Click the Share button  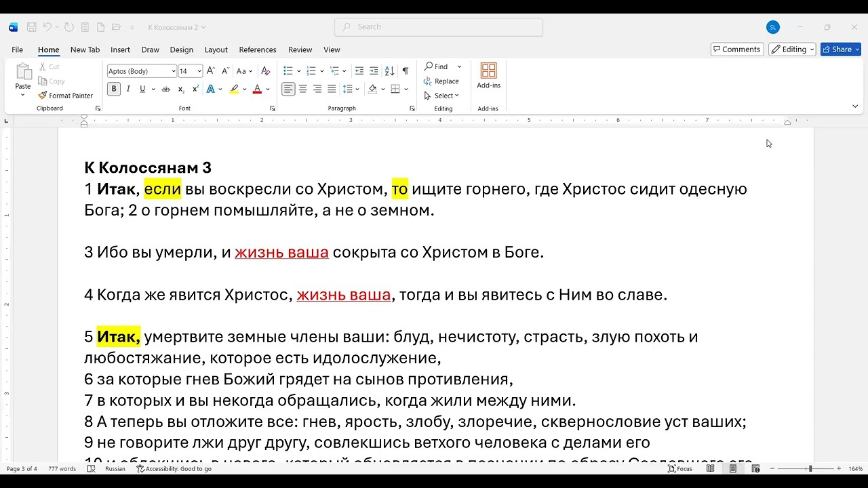click(x=840, y=49)
